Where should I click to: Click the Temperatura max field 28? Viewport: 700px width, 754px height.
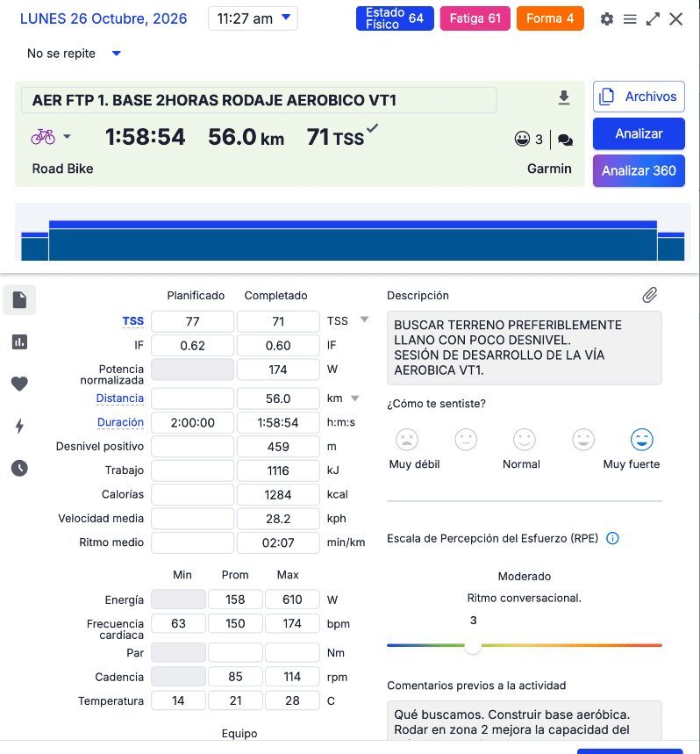[x=292, y=700]
